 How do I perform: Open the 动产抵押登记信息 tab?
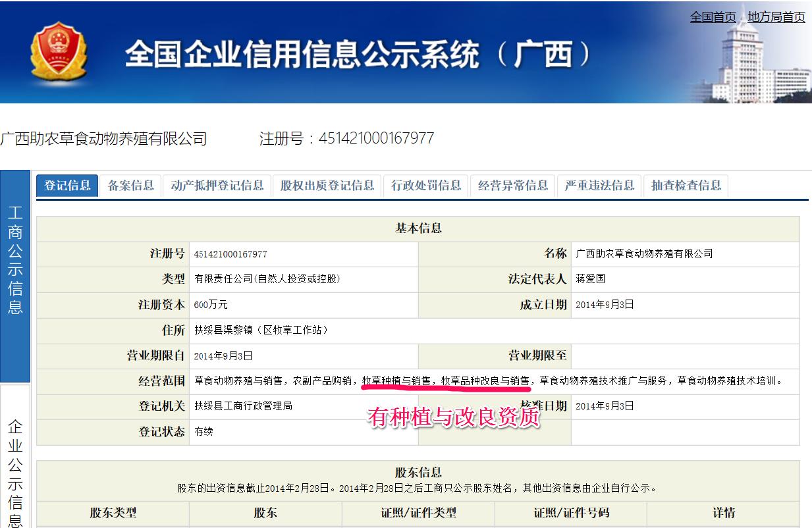tap(217, 186)
